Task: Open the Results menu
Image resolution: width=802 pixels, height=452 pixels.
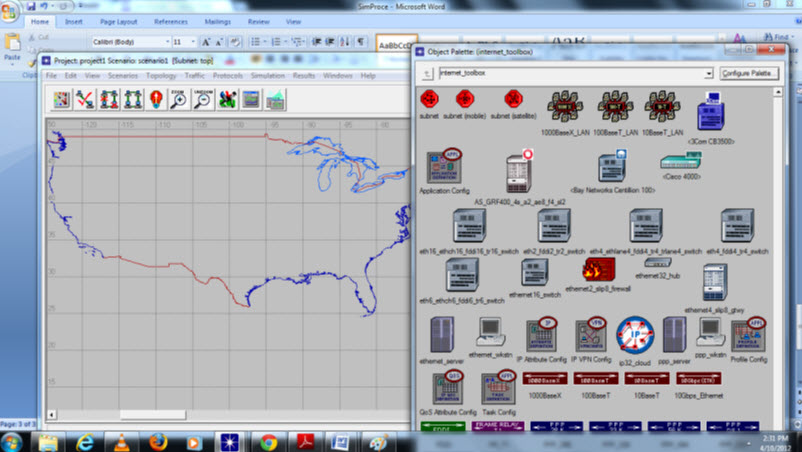Action: 304,76
